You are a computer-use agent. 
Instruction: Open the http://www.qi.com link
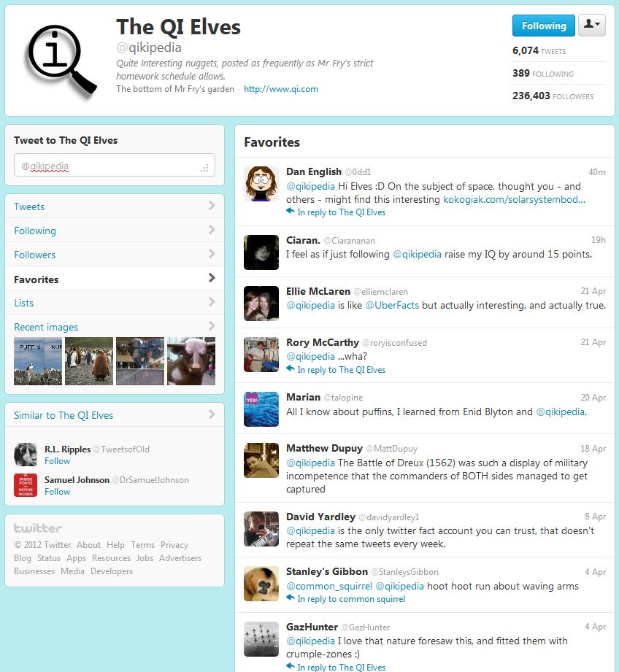(281, 89)
